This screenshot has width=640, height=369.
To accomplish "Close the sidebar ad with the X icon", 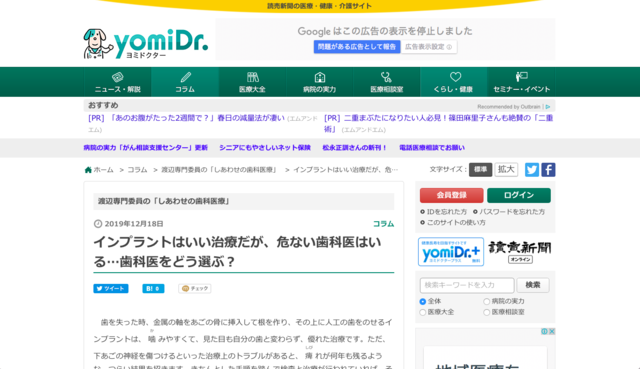I will [x=551, y=331].
